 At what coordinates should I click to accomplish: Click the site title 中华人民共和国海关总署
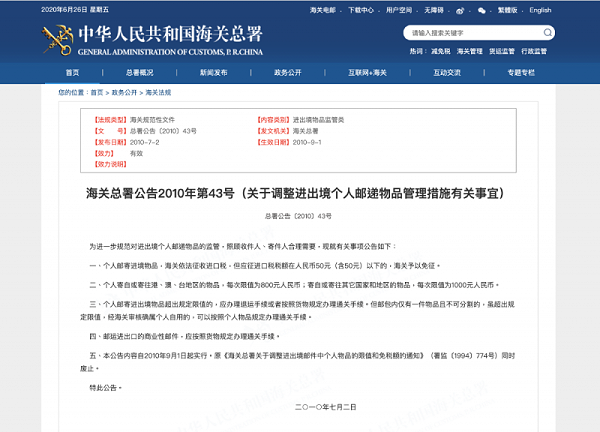pos(171,34)
